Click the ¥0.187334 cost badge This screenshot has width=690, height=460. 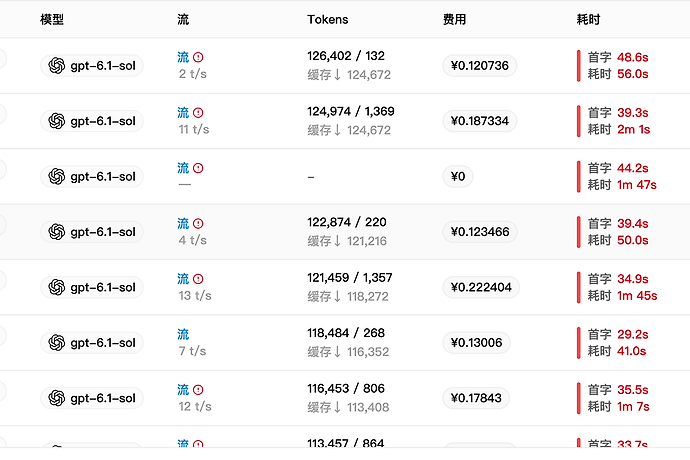pyautogui.click(x=480, y=121)
